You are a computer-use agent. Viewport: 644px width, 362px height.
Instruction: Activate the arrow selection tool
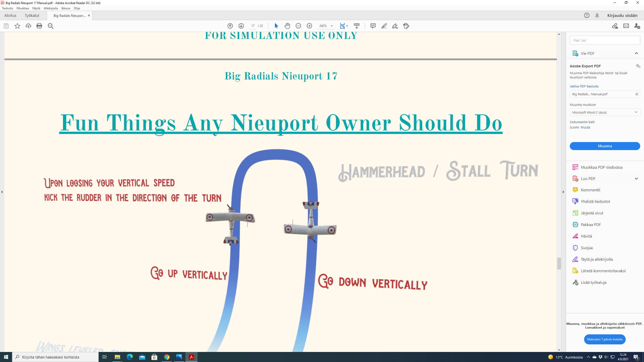pos(276,26)
